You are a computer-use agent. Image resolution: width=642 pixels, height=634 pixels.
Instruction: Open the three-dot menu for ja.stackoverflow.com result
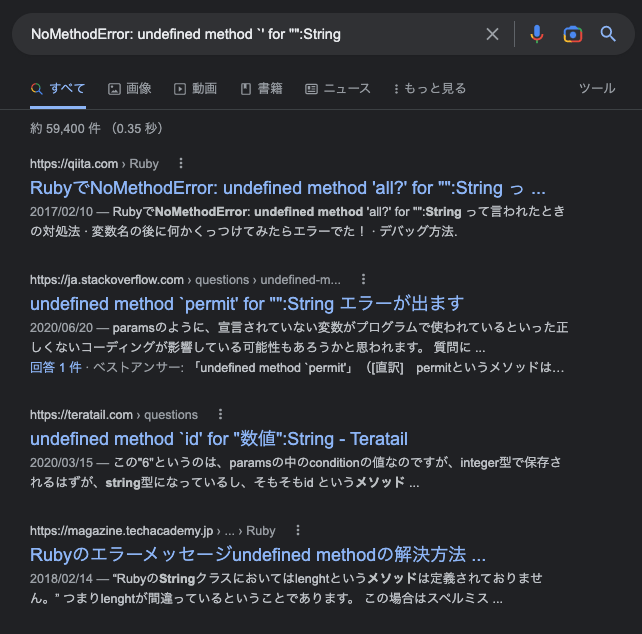pos(363,279)
